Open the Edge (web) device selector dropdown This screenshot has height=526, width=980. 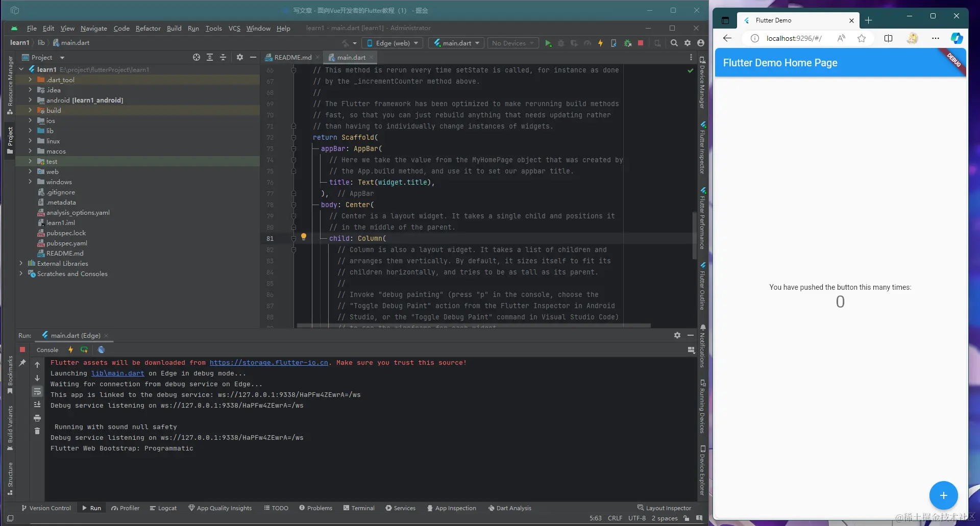coord(392,43)
